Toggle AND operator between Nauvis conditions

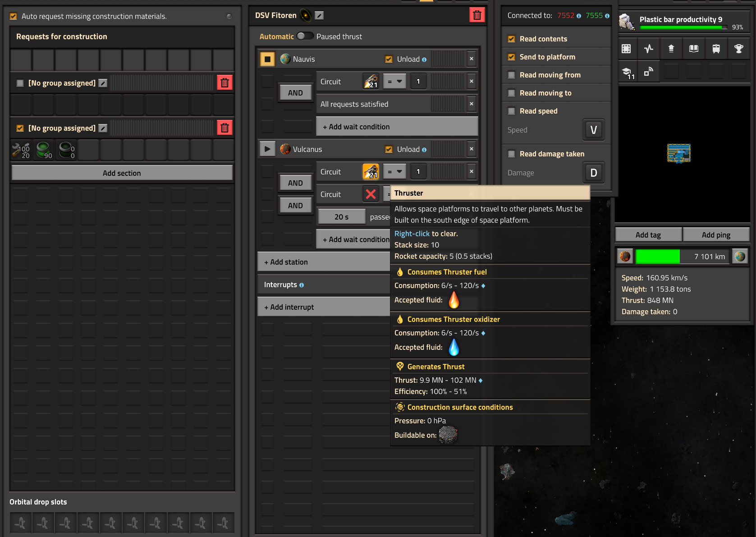pos(295,93)
